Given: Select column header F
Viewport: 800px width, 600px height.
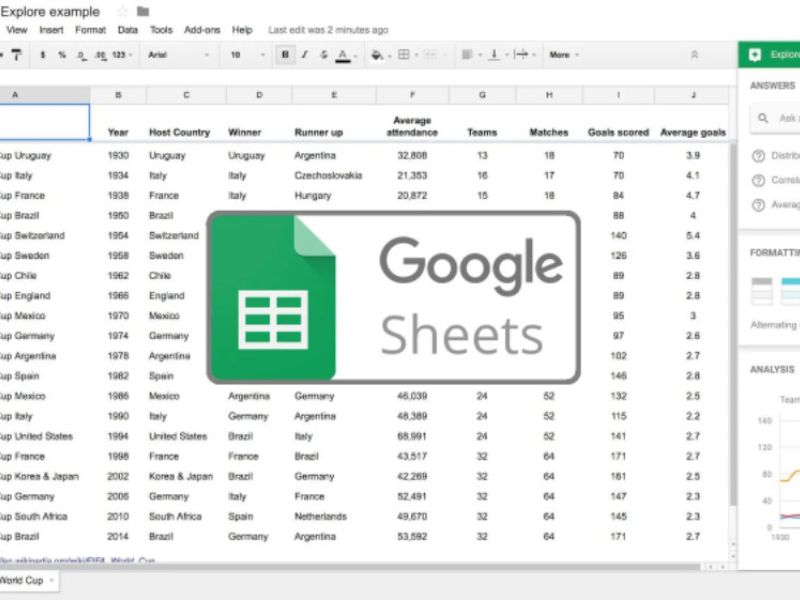Looking at the screenshot, I should pyautogui.click(x=412, y=95).
